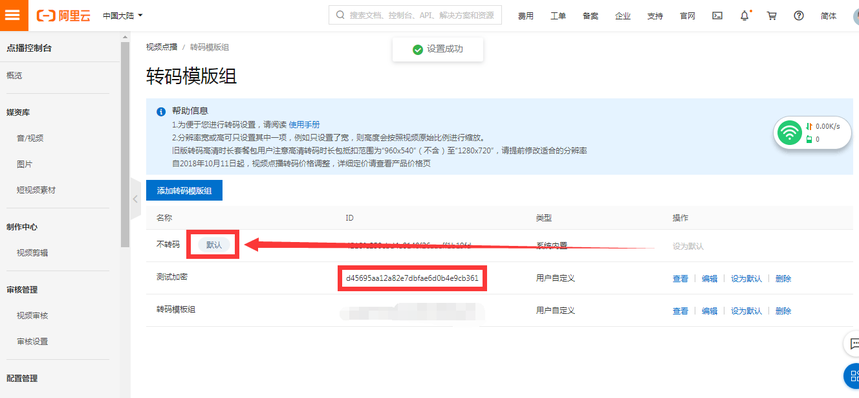Open the shopping cart icon
Image resolution: width=859 pixels, height=398 pixels.
point(771,15)
